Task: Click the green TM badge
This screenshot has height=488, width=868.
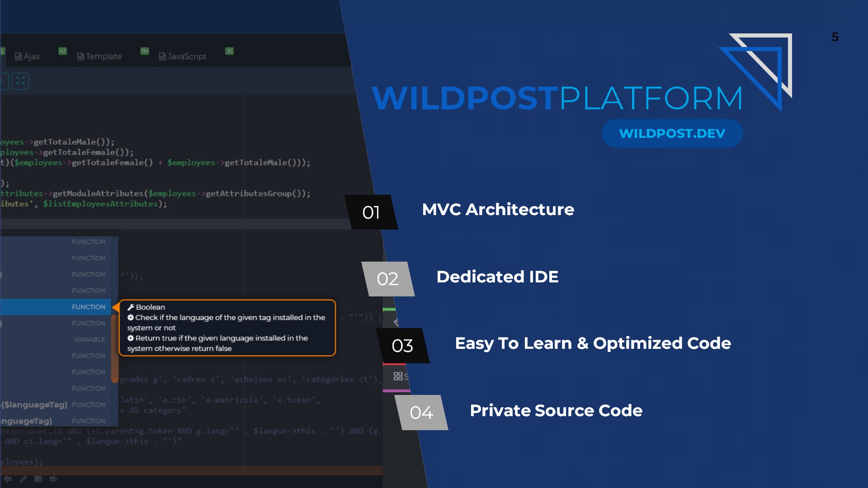Action: coord(145,51)
